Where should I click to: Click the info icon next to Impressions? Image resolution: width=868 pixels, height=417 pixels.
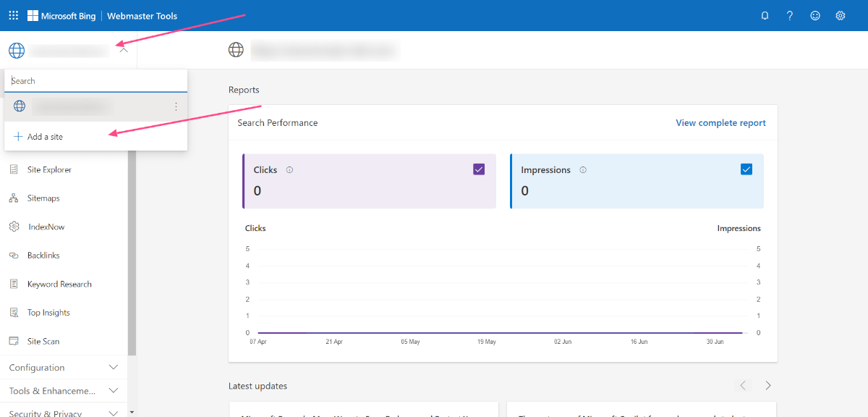(583, 170)
